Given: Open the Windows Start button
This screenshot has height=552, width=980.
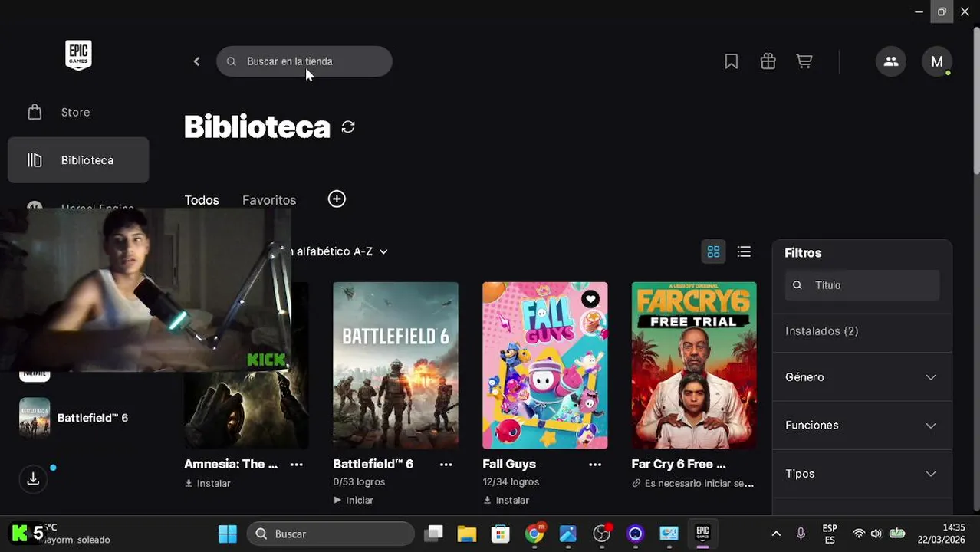Looking at the screenshot, I should [x=228, y=534].
